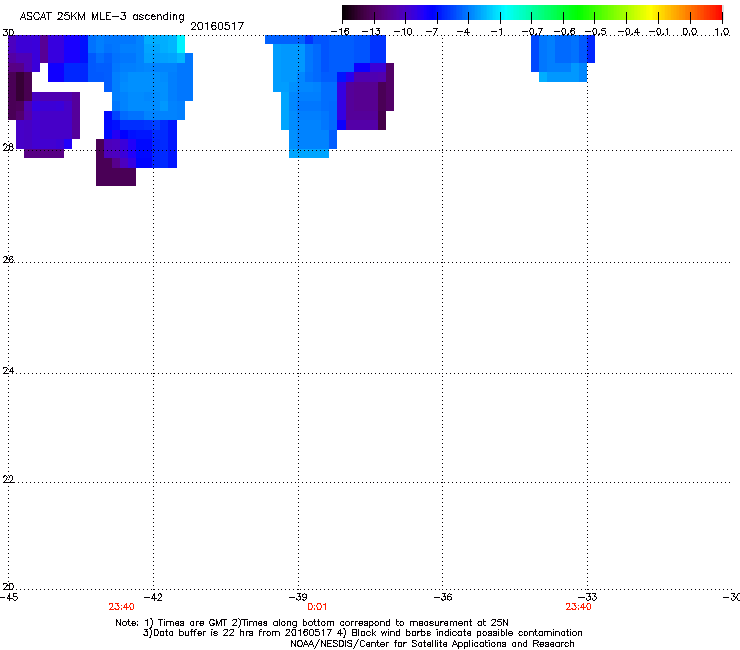Click the -0.7 colorbar tick label
The width and height of the screenshot is (740, 650).
coord(532,32)
